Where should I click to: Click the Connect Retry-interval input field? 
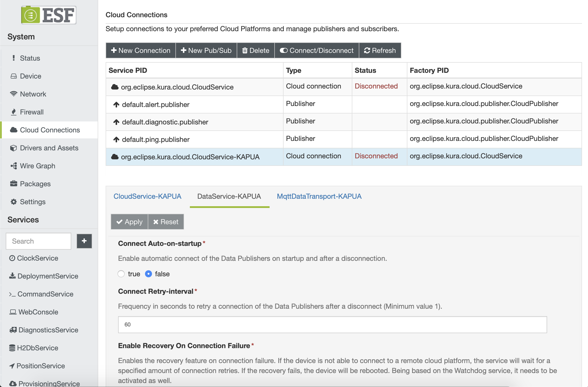[332, 324]
